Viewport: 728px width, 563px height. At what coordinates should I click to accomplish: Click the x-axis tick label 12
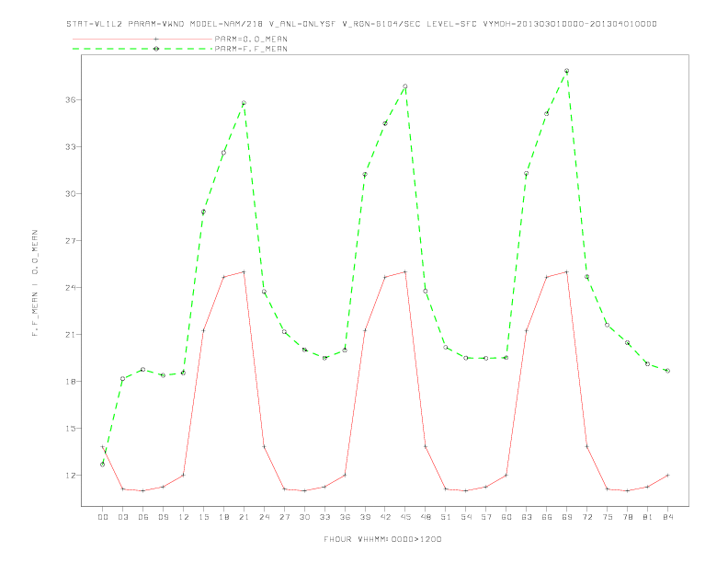pos(184,517)
